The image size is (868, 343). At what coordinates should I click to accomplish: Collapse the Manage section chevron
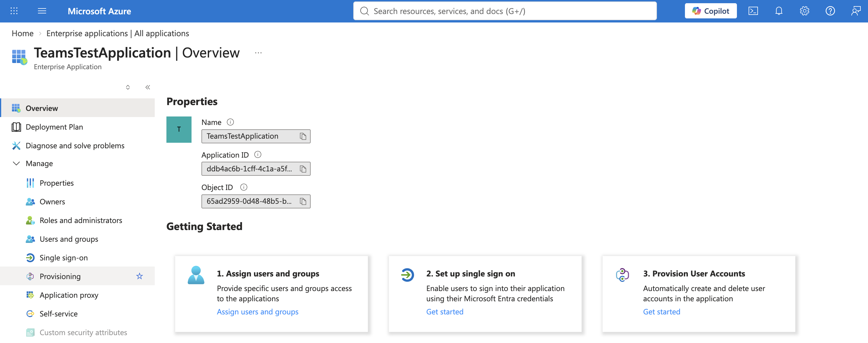(x=16, y=163)
